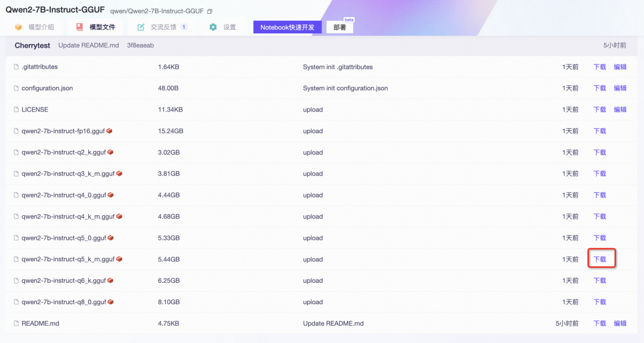Click the gear icon beside 设置
The width and height of the screenshot is (644, 343).
coord(213,27)
